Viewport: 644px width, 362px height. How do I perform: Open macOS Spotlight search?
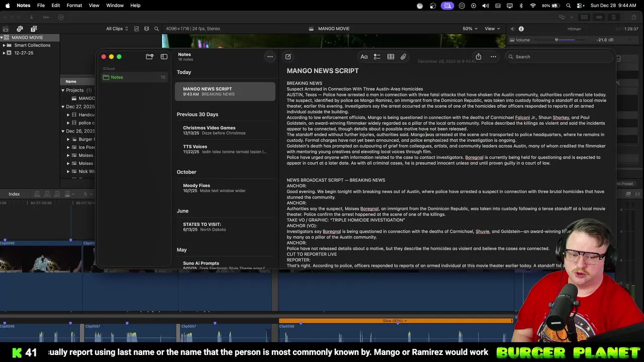coord(569,6)
